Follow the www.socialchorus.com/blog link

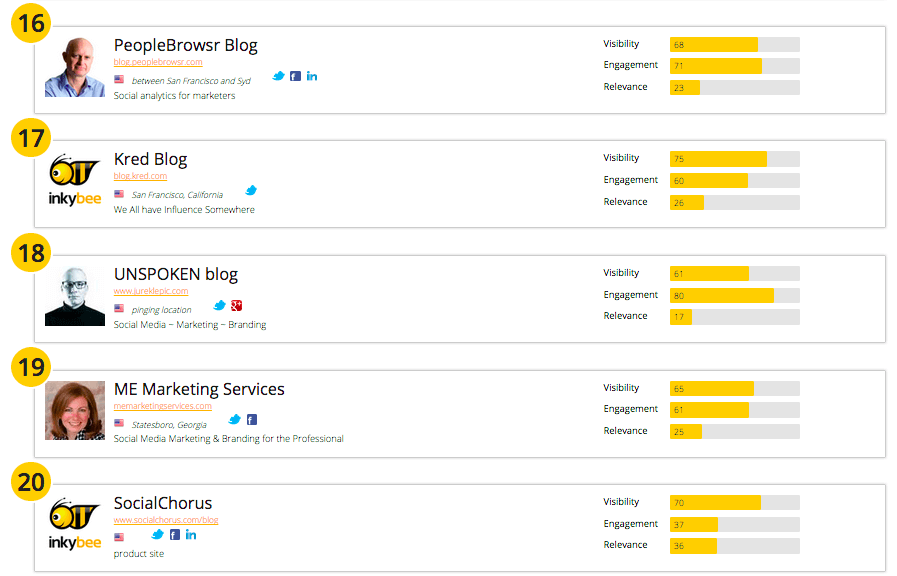tap(165, 520)
